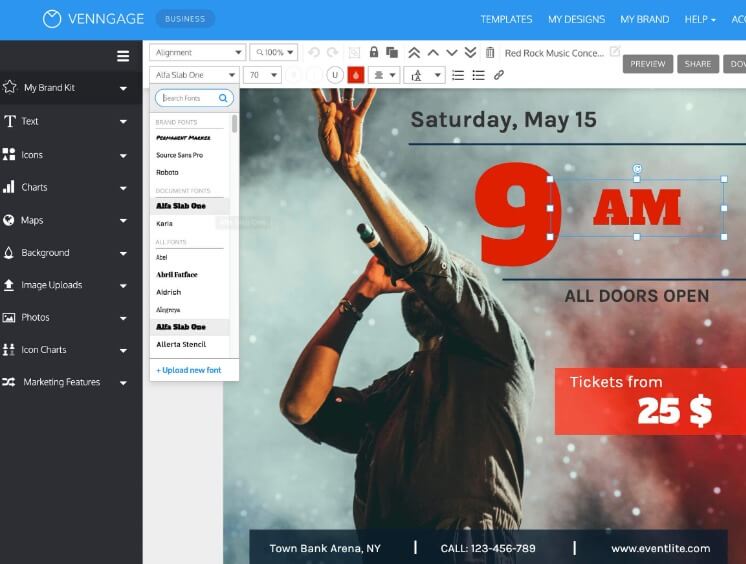Screen dimensions: 746x564
Task: Click the rotate handle above AM text
Action: click(637, 168)
